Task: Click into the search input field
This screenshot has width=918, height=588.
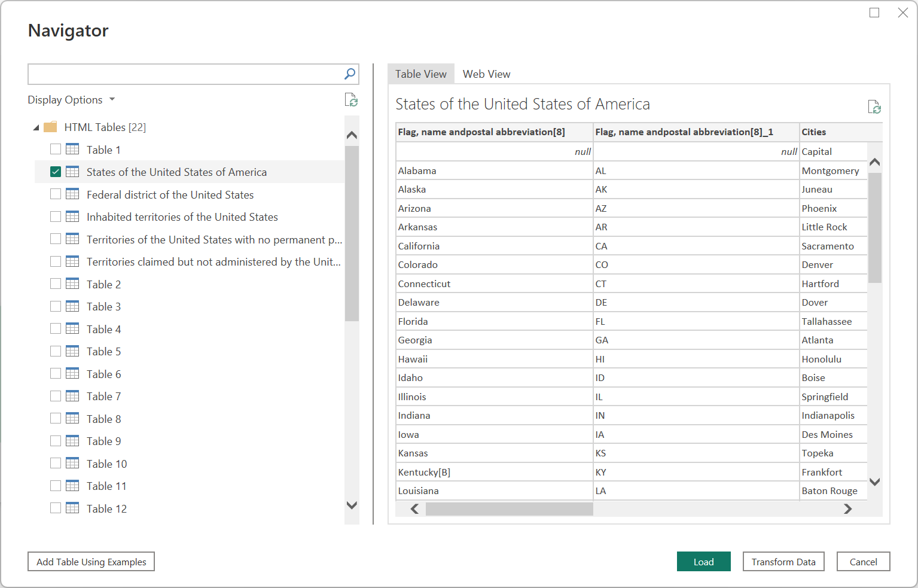Action: (185, 74)
